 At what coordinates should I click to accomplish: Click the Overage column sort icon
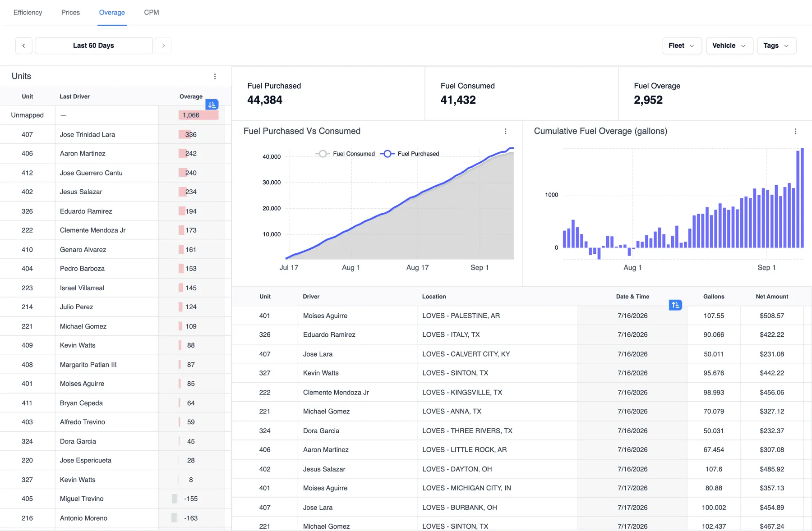(x=212, y=105)
